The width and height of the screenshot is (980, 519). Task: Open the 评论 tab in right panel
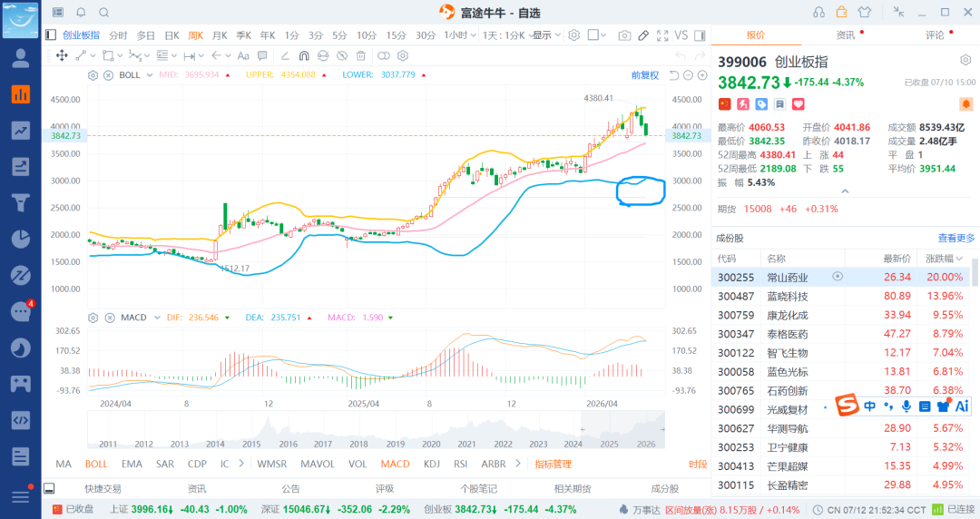coord(935,35)
